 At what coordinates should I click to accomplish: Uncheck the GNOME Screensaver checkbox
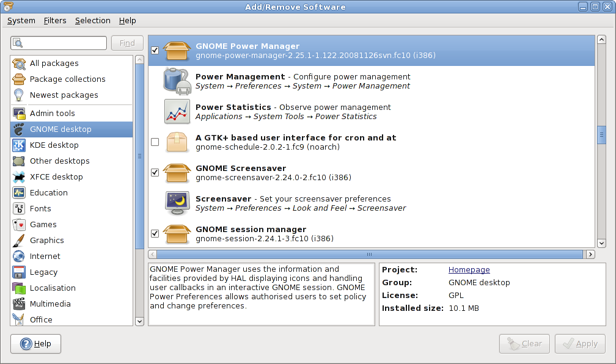click(x=155, y=172)
